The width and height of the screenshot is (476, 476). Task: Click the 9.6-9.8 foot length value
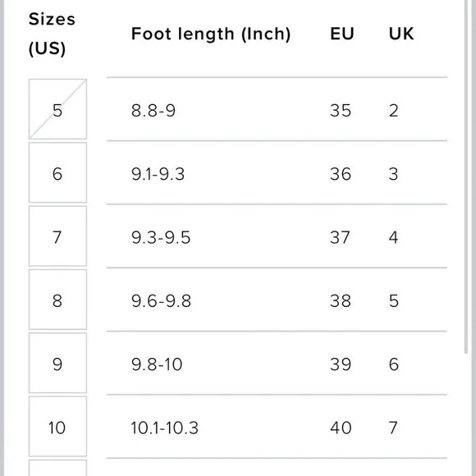pyautogui.click(x=161, y=301)
